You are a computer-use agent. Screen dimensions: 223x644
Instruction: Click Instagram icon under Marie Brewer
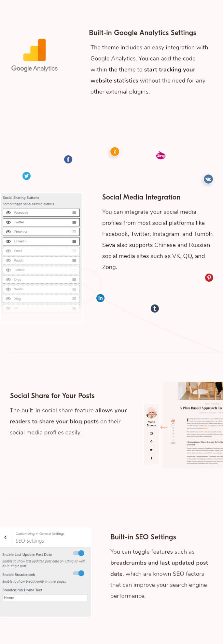pos(151,433)
